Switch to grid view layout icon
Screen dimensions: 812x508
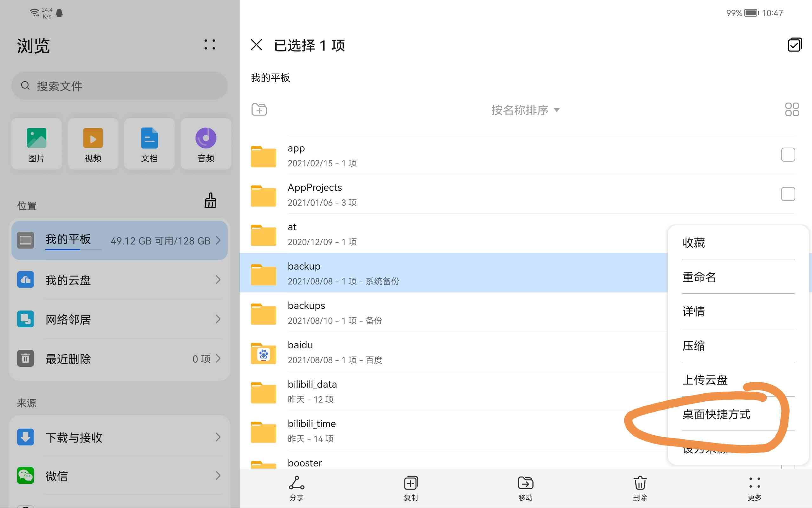[792, 110]
